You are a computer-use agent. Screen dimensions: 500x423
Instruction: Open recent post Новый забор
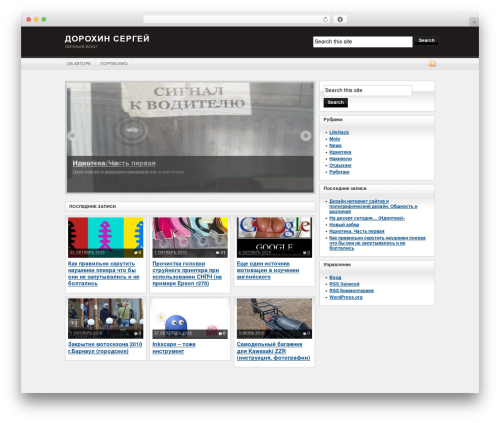coord(344,225)
